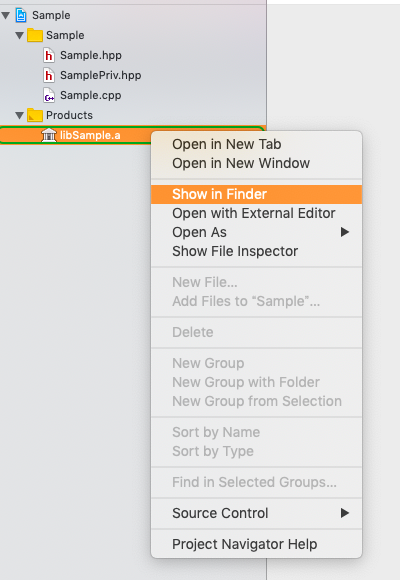400x580 pixels.
Task: Click the Sample.hpp header file icon
Action: pyautogui.click(x=49, y=55)
